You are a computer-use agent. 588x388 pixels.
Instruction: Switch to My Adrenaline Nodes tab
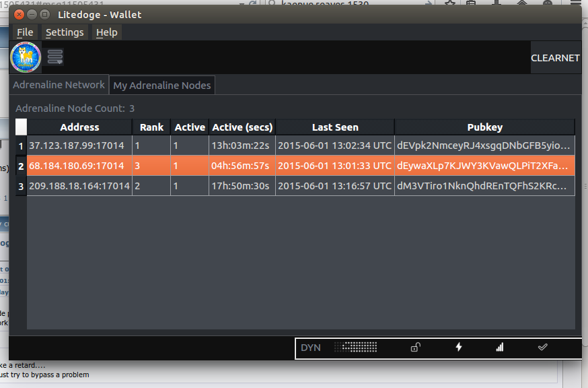[162, 86]
